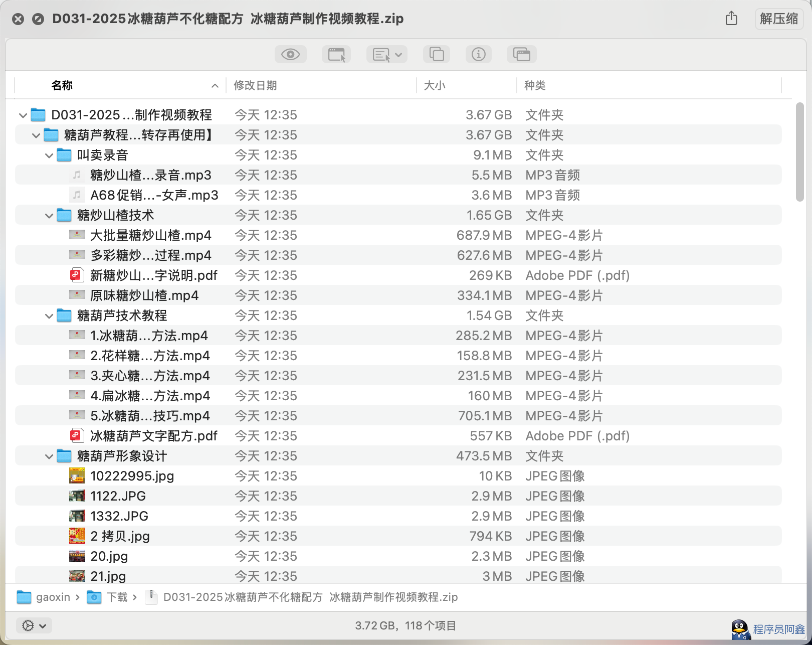Click the share icon in the title bar
The image size is (812, 645).
[731, 19]
